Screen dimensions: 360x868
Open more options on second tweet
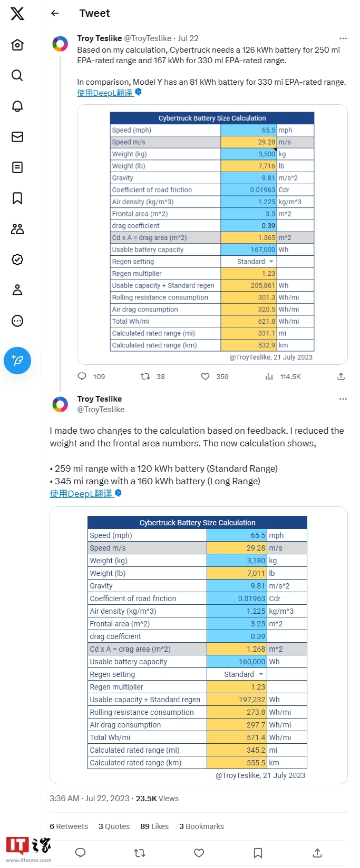pos(343,399)
